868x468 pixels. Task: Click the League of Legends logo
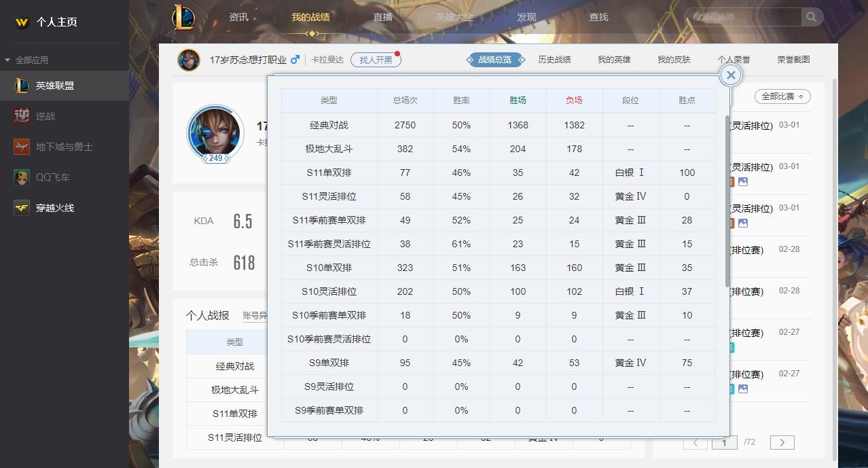183,18
